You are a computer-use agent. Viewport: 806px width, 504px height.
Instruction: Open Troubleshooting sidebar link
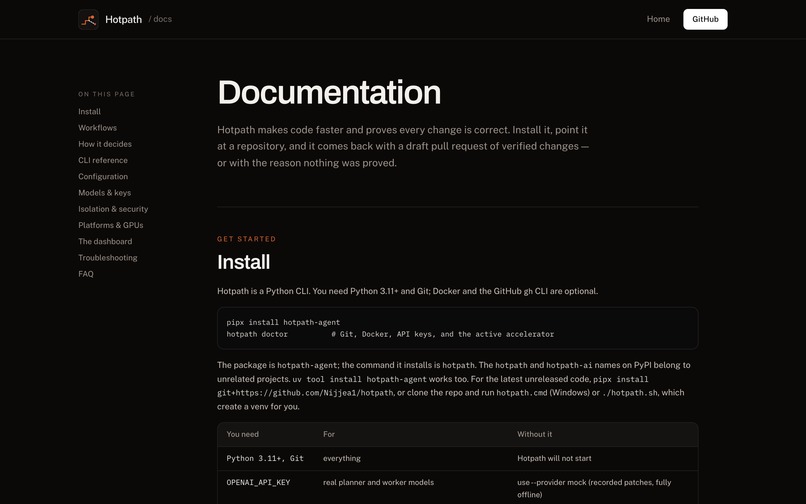(x=107, y=258)
